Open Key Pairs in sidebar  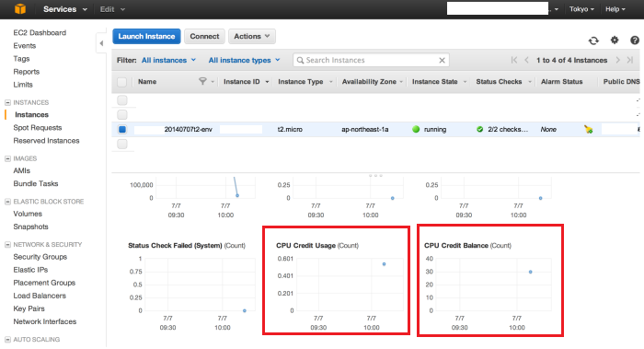click(29, 308)
